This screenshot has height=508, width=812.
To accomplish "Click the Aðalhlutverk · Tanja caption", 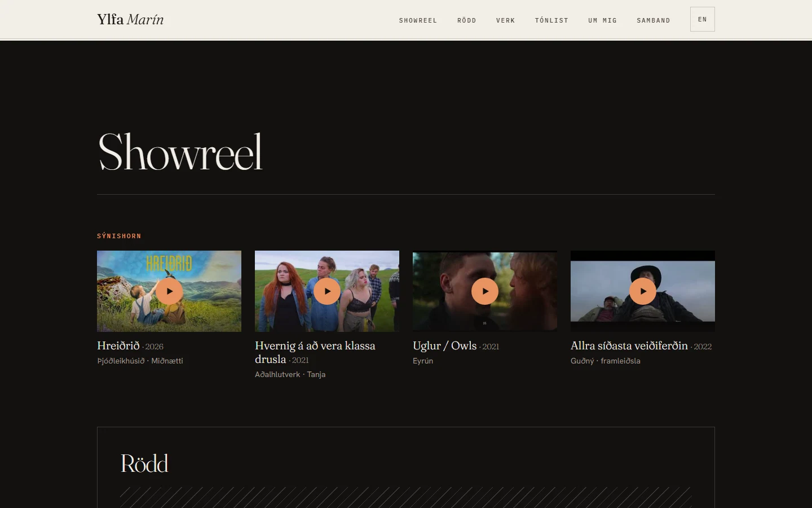I will (290, 374).
